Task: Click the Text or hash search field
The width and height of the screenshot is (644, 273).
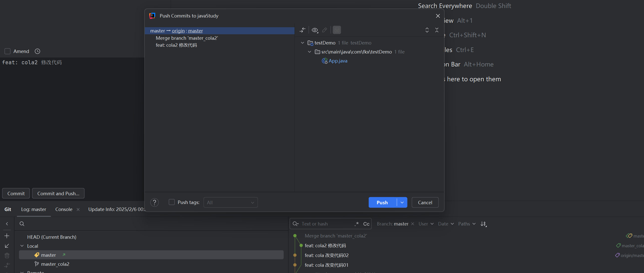Action: pos(327,224)
